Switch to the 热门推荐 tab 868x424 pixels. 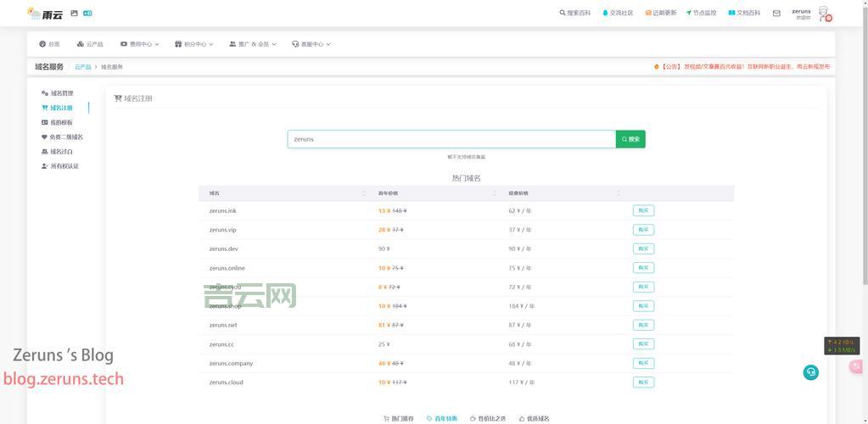click(399, 418)
